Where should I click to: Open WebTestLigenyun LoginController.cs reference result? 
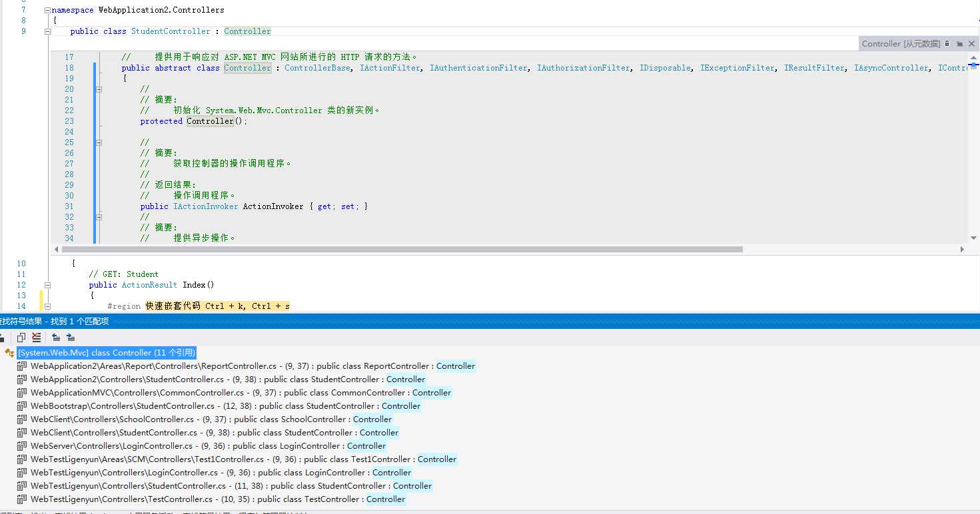coord(221,473)
